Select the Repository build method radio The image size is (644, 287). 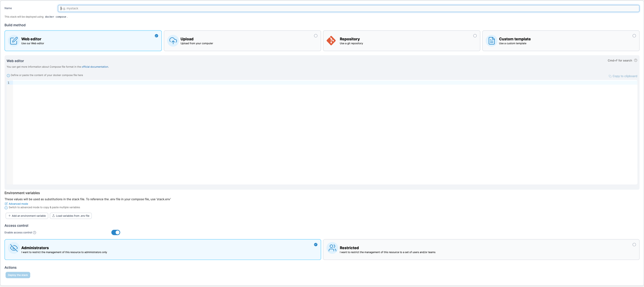point(475,36)
